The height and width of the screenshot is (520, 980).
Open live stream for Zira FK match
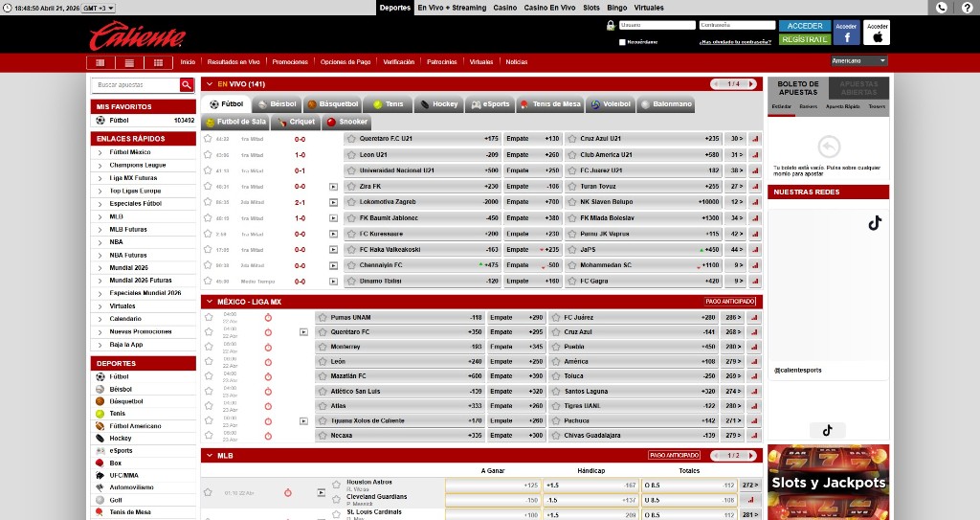(333, 187)
